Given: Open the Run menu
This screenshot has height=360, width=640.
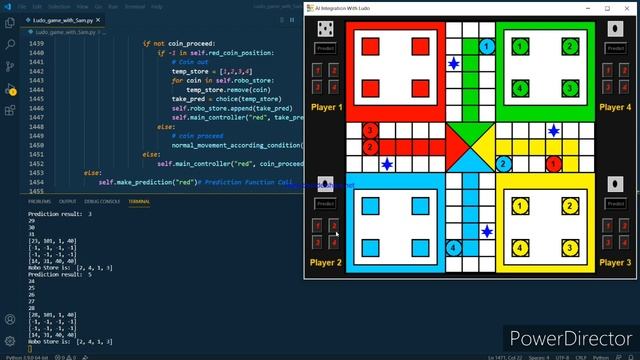Looking at the screenshot, I should [113, 7].
